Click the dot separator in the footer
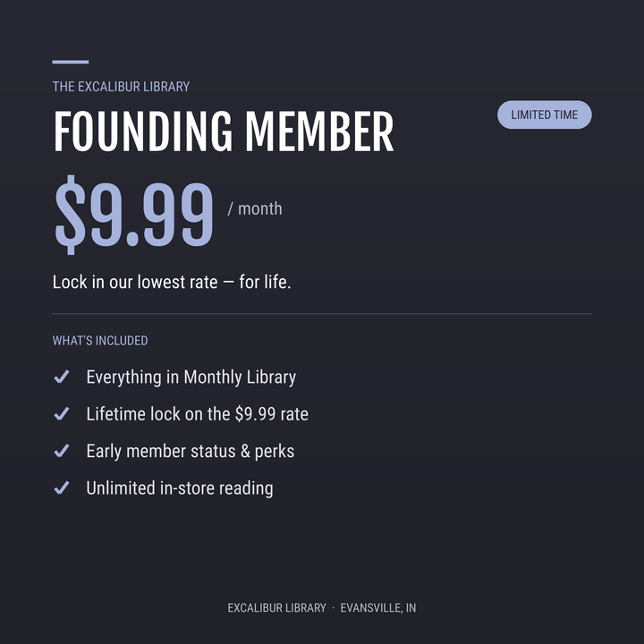This screenshot has width=644, height=644. 333,607
